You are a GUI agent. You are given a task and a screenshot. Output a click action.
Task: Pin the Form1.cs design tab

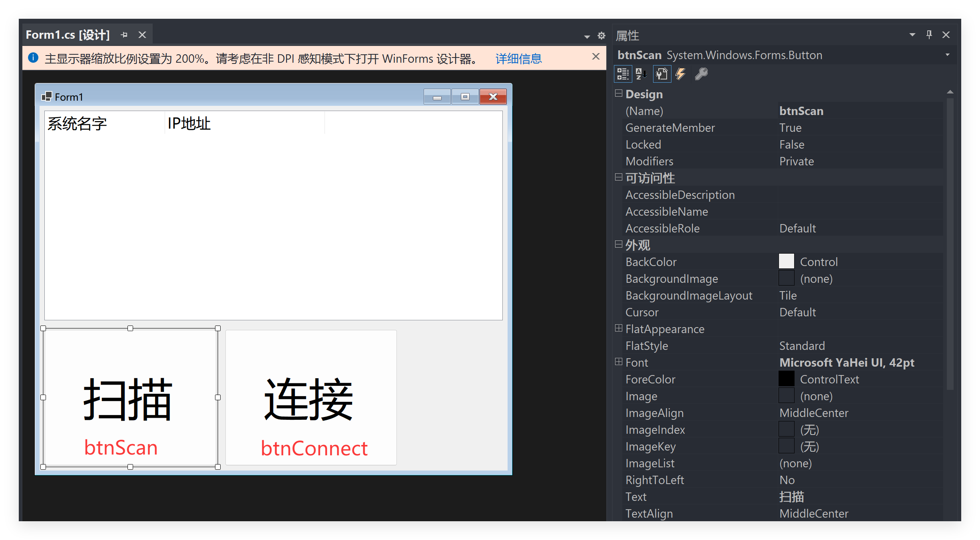(x=124, y=35)
